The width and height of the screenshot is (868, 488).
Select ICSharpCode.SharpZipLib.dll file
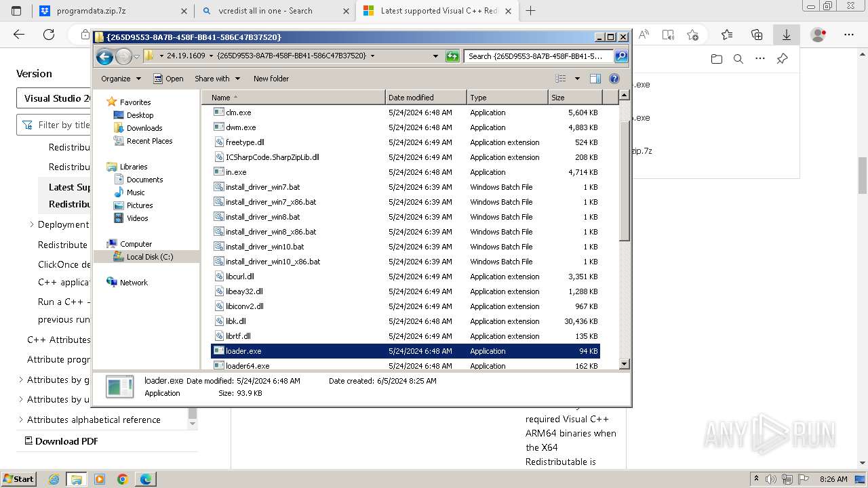(x=406, y=157)
